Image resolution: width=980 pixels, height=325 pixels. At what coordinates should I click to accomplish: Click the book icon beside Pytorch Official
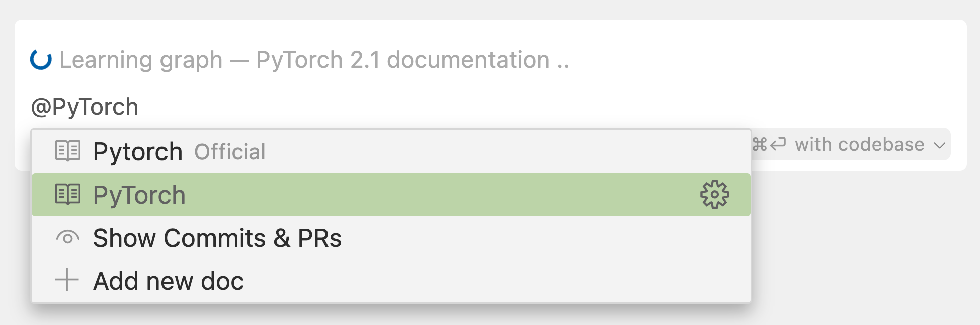point(67,151)
